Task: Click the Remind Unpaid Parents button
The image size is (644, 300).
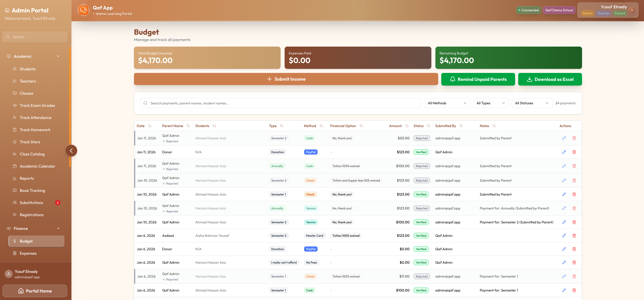Action: pyautogui.click(x=478, y=79)
